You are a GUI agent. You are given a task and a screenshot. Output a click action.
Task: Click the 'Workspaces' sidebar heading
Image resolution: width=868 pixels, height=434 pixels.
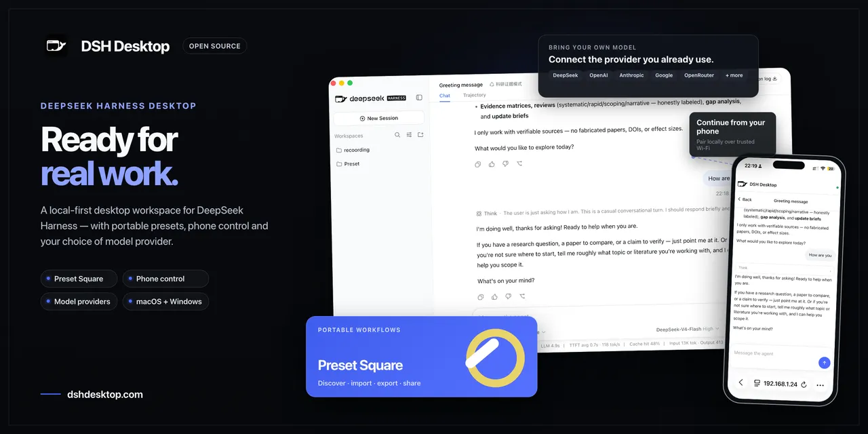[x=349, y=136]
